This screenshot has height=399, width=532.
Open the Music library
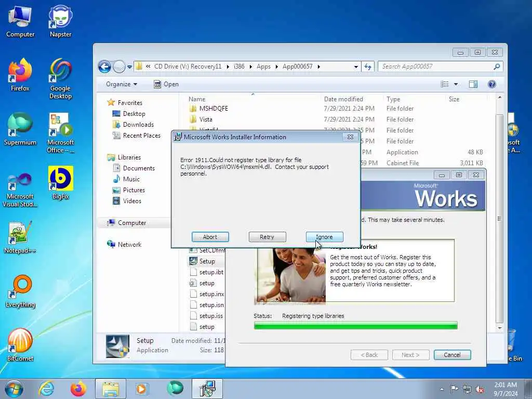[x=131, y=179]
